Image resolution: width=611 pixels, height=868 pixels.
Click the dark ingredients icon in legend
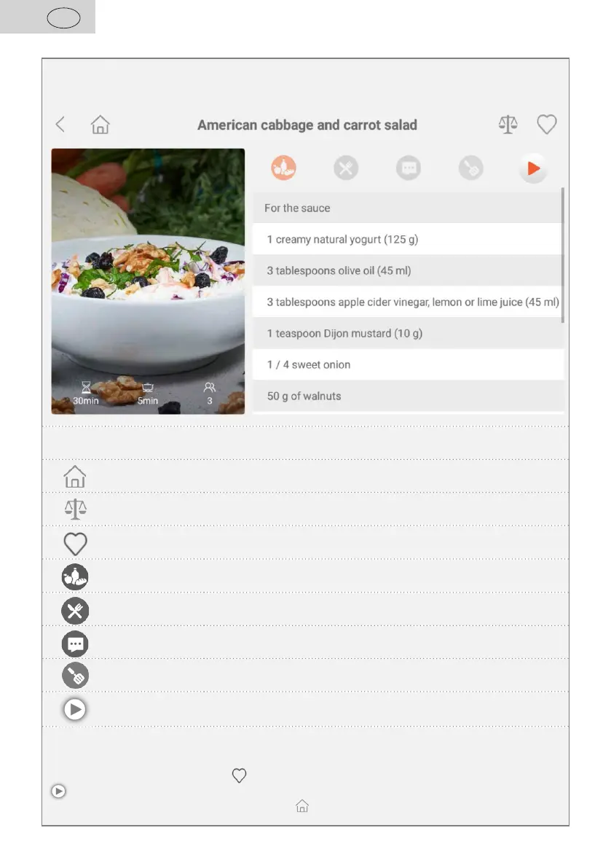click(x=75, y=577)
